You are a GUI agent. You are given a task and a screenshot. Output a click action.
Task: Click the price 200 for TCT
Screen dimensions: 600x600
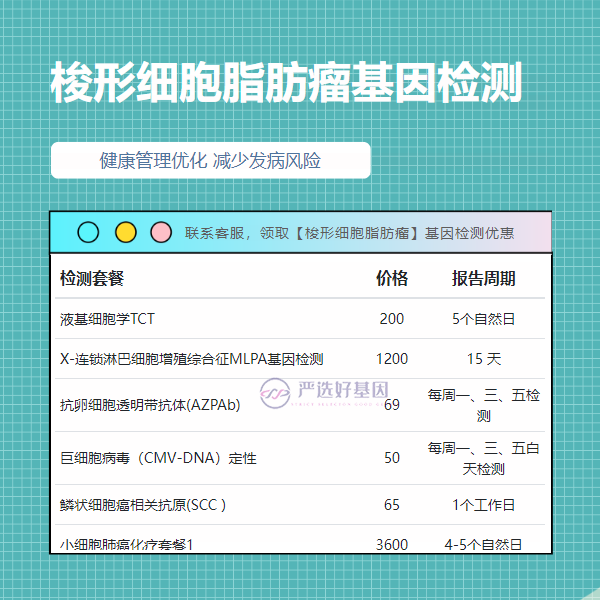(x=392, y=319)
